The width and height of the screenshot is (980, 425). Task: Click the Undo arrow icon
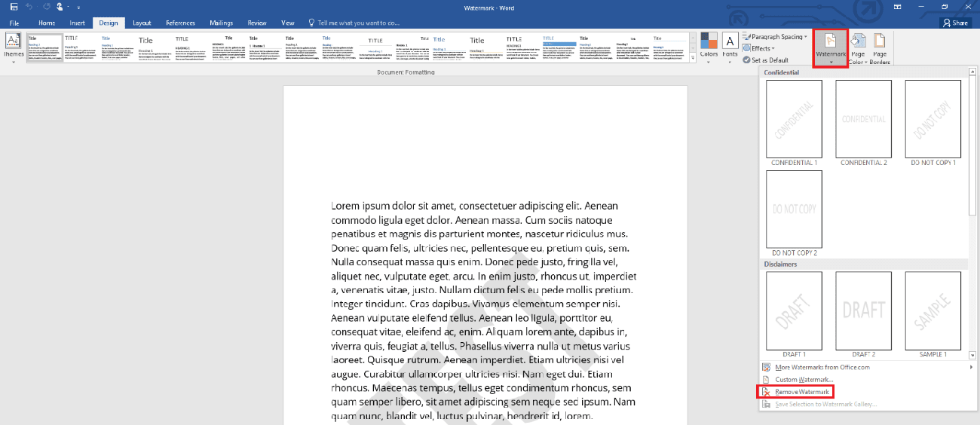(30, 7)
